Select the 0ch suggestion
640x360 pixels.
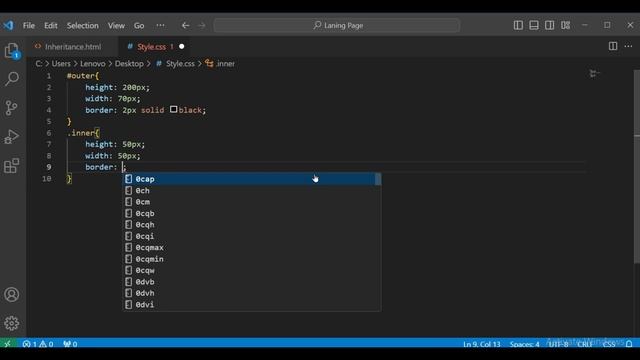click(252, 191)
